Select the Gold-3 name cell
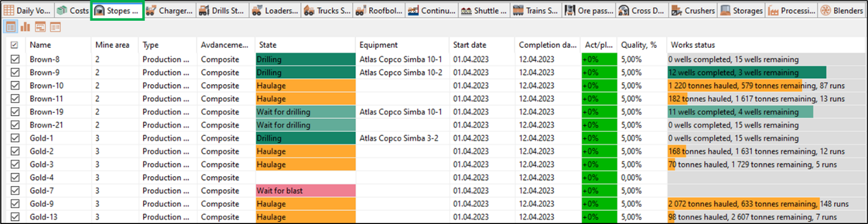Image resolution: width=868 pixels, height=224 pixels. click(x=58, y=164)
